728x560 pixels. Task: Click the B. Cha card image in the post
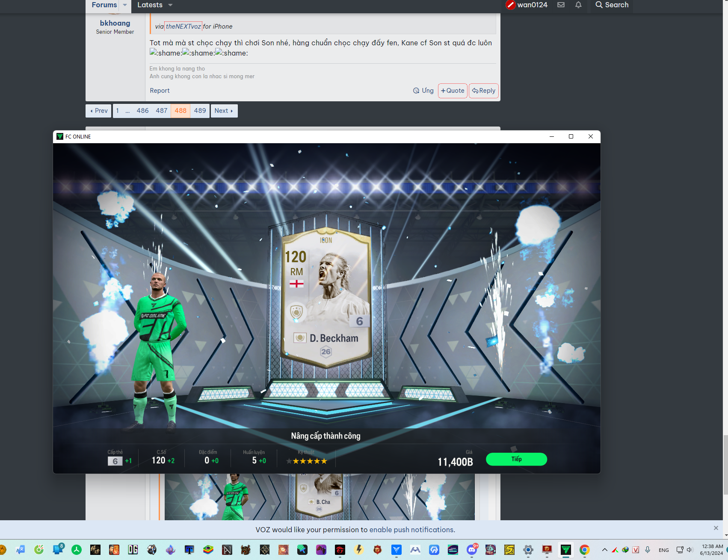point(320,497)
